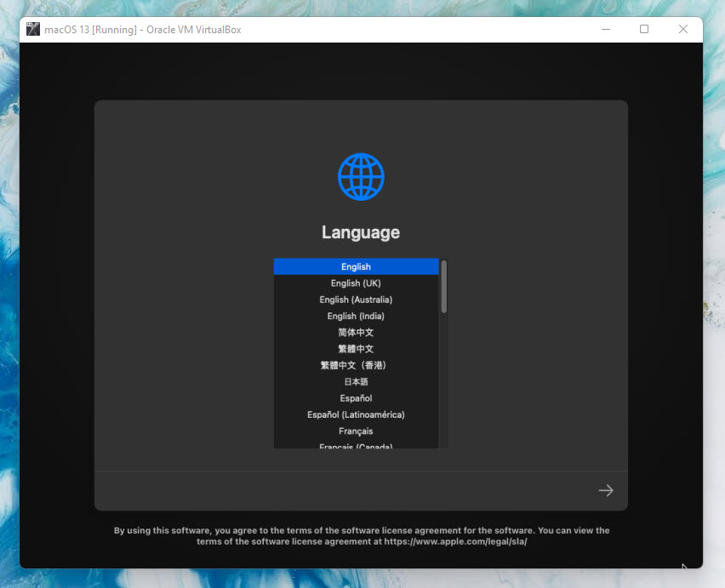Choose 日本語 from the language list
The width and height of the screenshot is (725, 588).
(356, 382)
